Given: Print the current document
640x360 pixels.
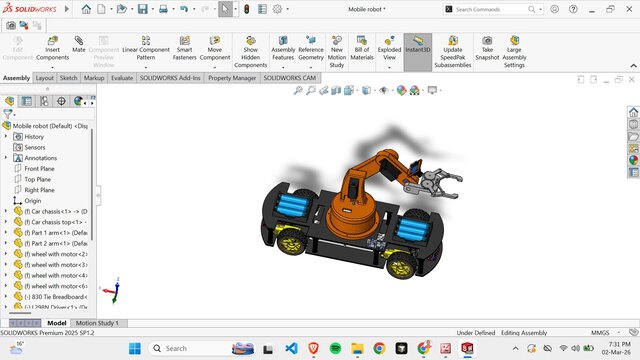Looking at the screenshot, I should pos(163,9).
